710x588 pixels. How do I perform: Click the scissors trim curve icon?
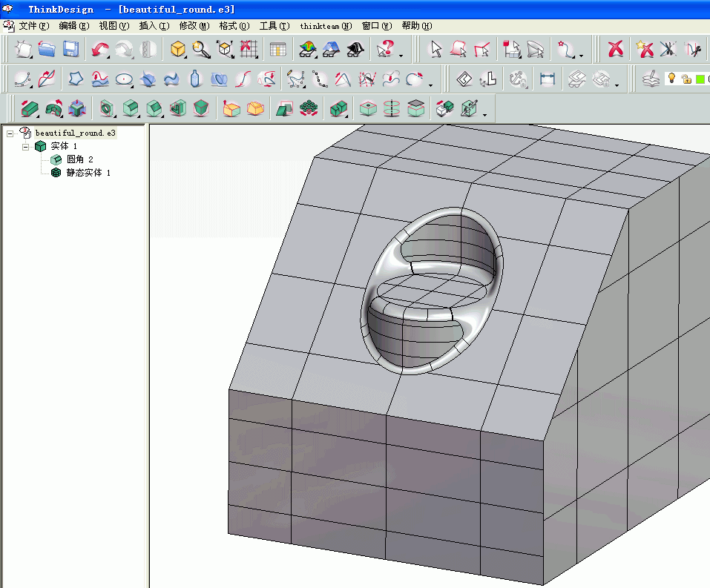(x=668, y=49)
